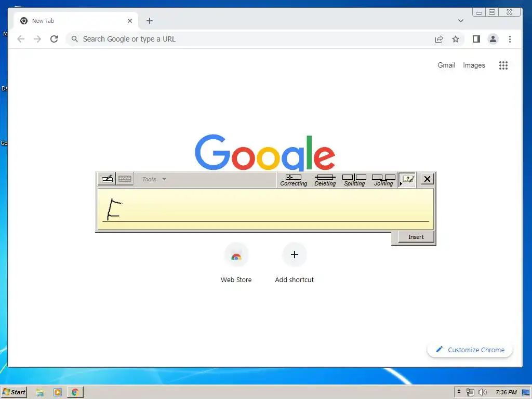Image resolution: width=532 pixels, height=399 pixels.
Task: Close the New Tab tab
Action: coord(130,21)
